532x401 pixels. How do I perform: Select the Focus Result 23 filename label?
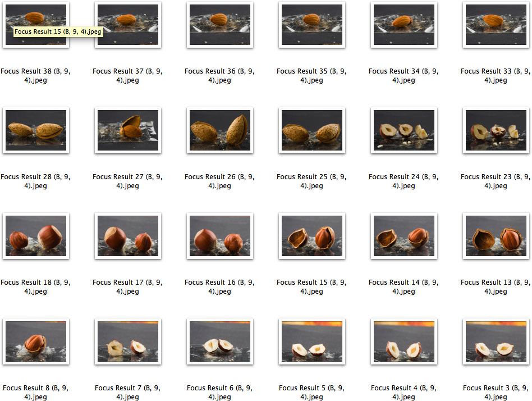[x=496, y=181]
